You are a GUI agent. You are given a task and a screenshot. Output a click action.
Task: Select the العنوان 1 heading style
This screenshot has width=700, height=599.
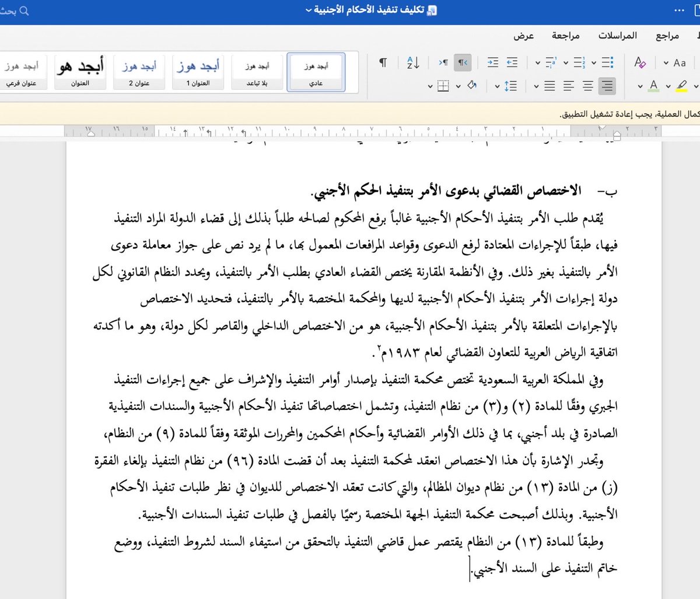tap(198, 72)
